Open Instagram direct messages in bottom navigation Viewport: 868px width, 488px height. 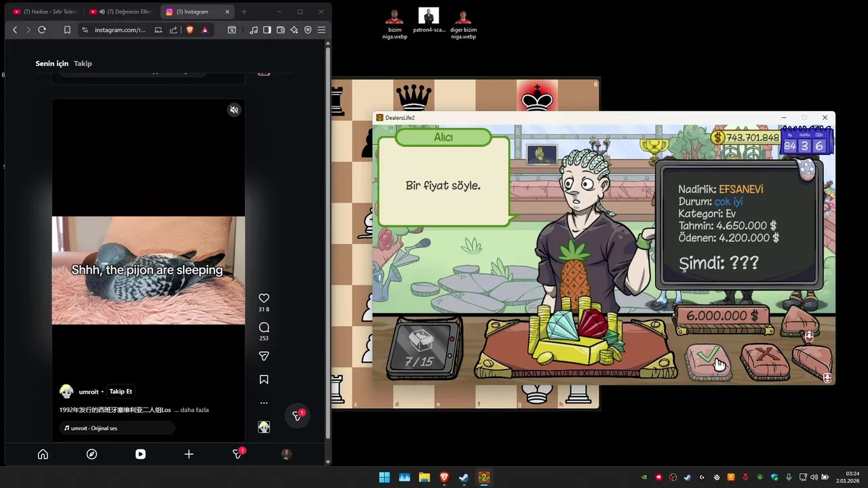click(237, 454)
